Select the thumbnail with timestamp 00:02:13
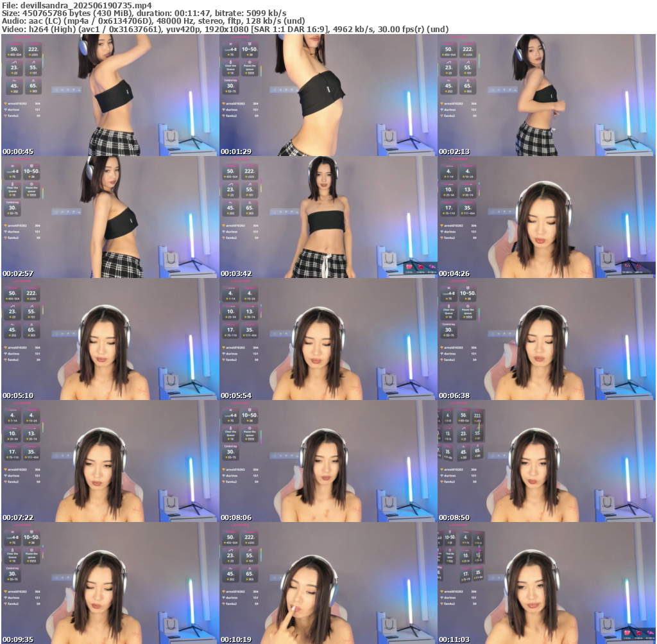This screenshot has width=657, height=644. point(547,95)
